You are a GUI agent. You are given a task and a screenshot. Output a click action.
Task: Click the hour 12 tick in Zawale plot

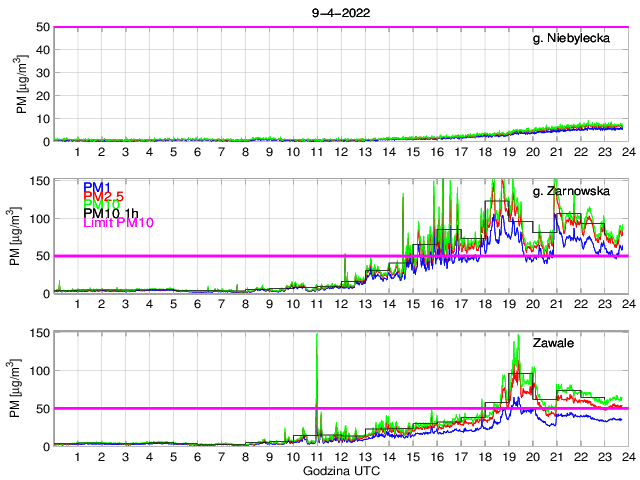pos(341,456)
